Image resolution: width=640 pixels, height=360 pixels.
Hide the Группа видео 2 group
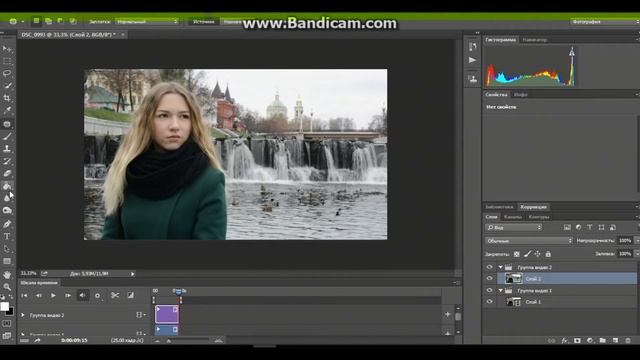pos(489,267)
